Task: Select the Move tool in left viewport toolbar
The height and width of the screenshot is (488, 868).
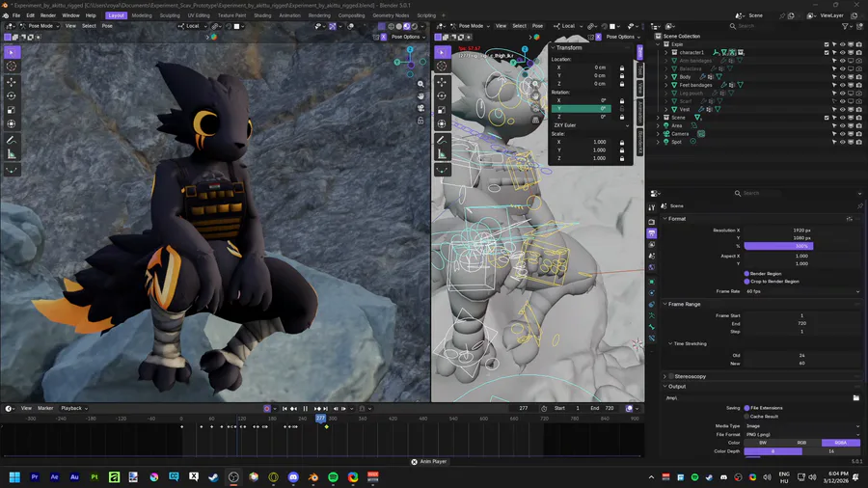Action: (12, 82)
